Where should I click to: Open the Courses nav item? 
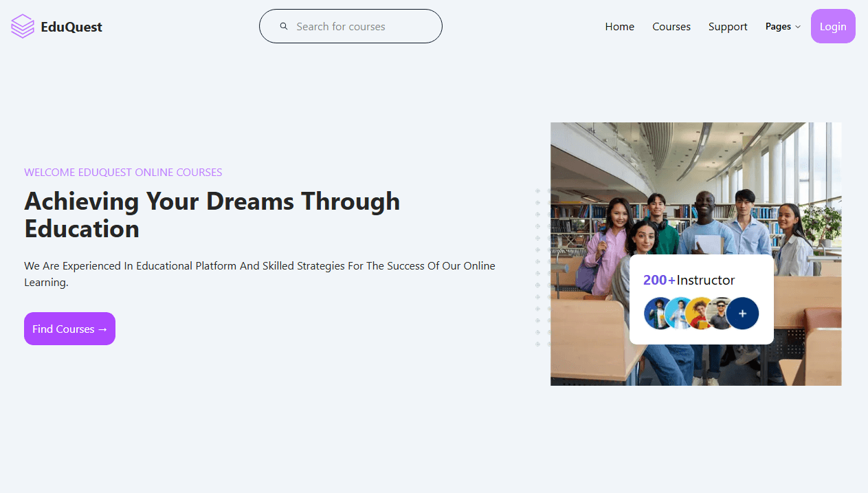[x=671, y=27]
